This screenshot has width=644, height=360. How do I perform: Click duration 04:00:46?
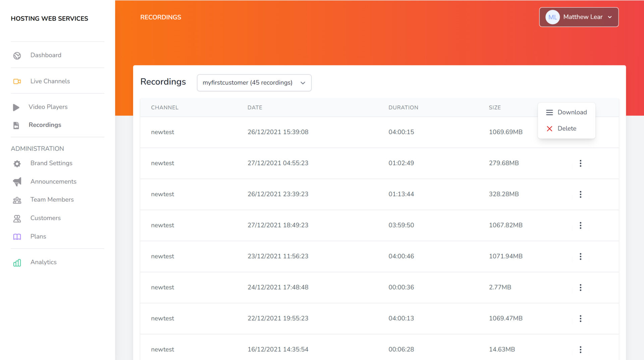click(x=401, y=256)
